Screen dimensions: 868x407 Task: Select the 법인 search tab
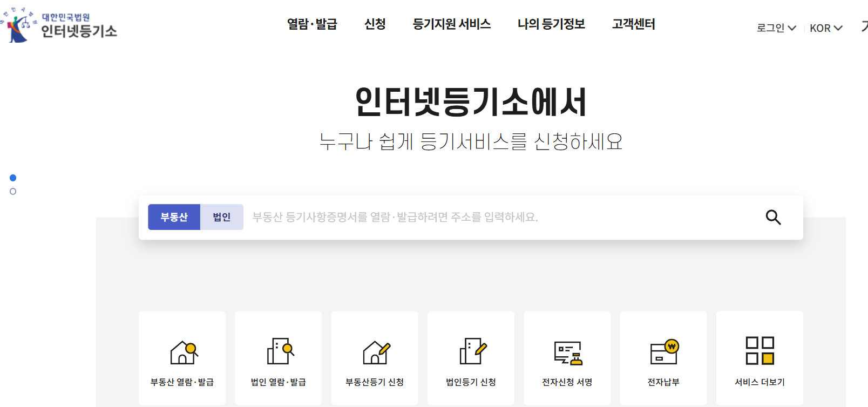[222, 217]
